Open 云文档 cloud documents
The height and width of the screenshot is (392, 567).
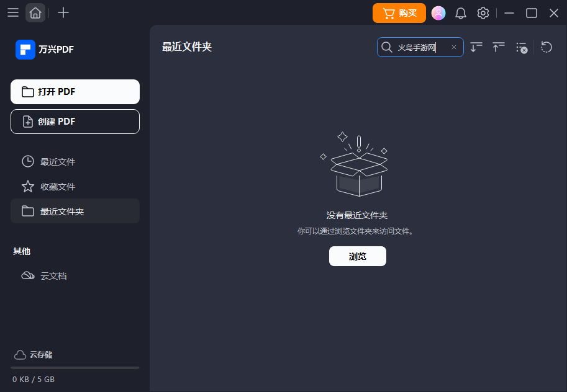pyautogui.click(x=75, y=275)
